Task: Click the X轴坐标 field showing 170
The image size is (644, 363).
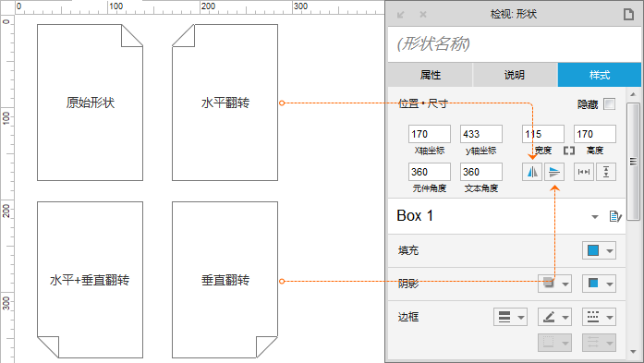Action: point(430,134)
